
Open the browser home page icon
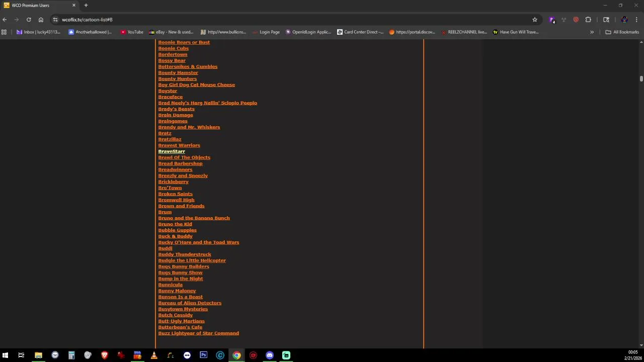41,20
